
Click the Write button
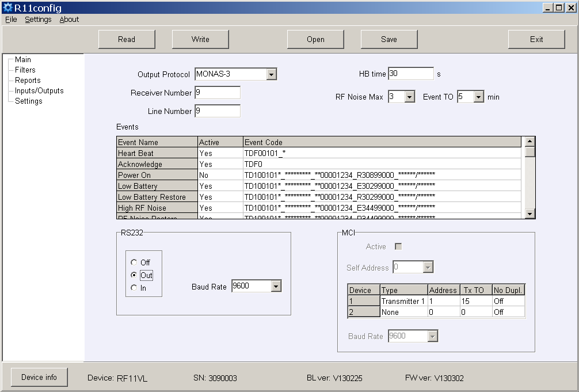tap(200, 39)
